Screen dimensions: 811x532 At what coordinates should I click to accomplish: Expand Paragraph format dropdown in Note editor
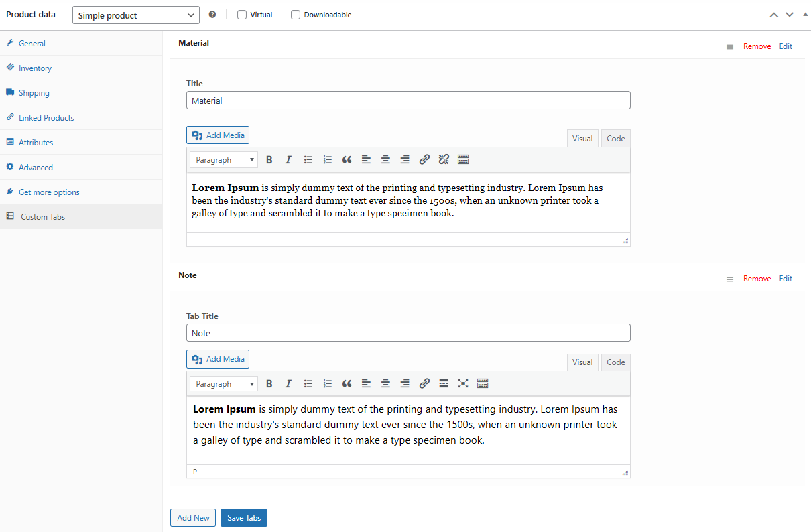(x=224, y=384)
